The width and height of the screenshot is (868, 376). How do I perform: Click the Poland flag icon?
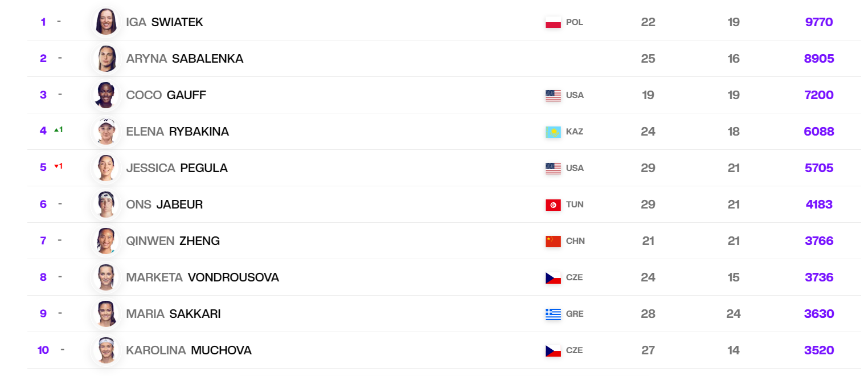click(x=553, y=23)
